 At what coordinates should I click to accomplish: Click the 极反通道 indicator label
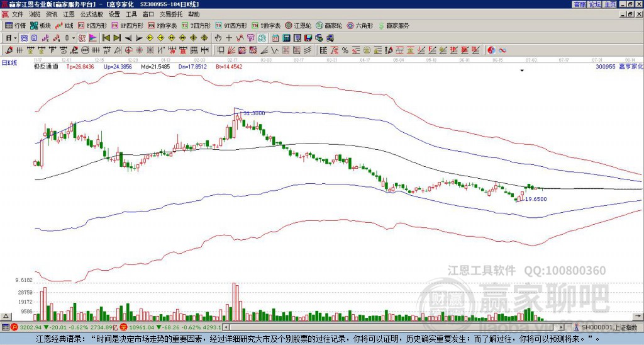pyautogui.click(x=46, y=67)
